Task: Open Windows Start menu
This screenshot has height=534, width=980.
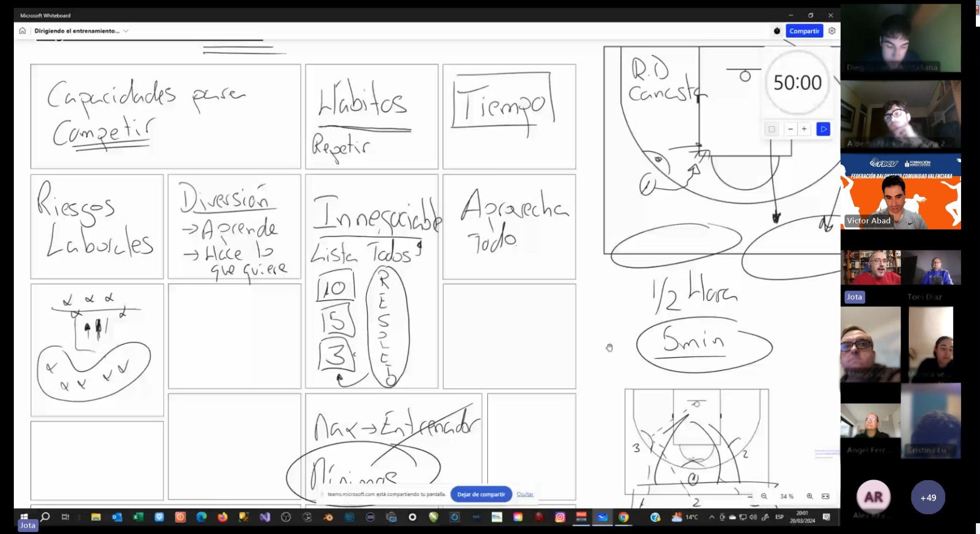Action: click(24, 517)
